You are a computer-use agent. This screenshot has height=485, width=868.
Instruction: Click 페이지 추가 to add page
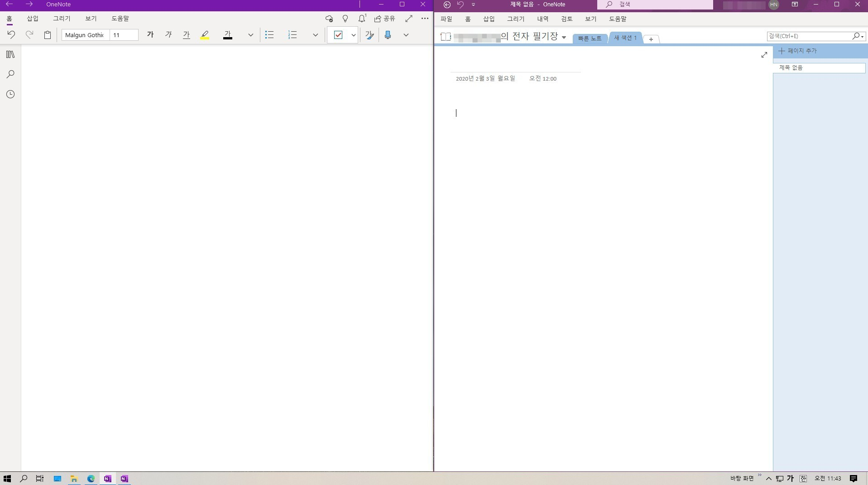797,51
